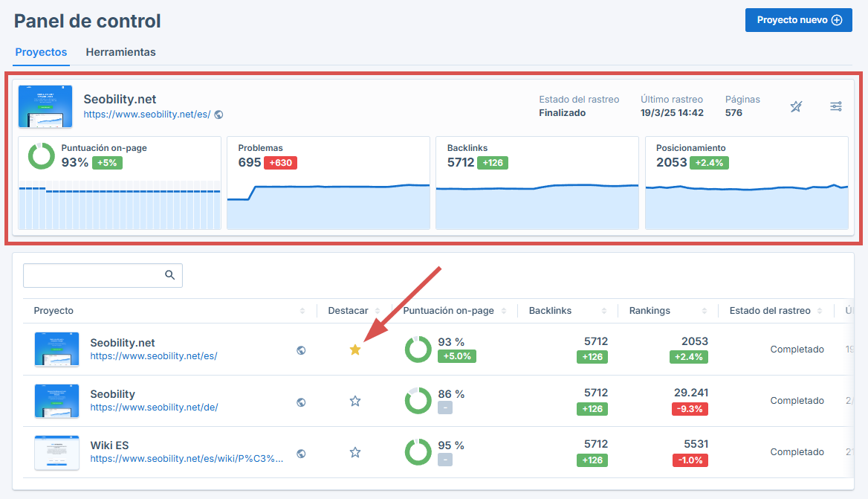
Task: Click the project search input field
Action: click(x=103, y=275)
